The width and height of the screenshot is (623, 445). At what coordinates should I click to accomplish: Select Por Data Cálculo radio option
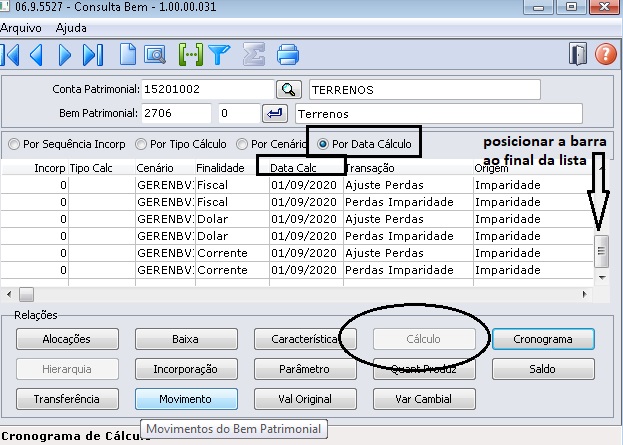click(364, 144)
